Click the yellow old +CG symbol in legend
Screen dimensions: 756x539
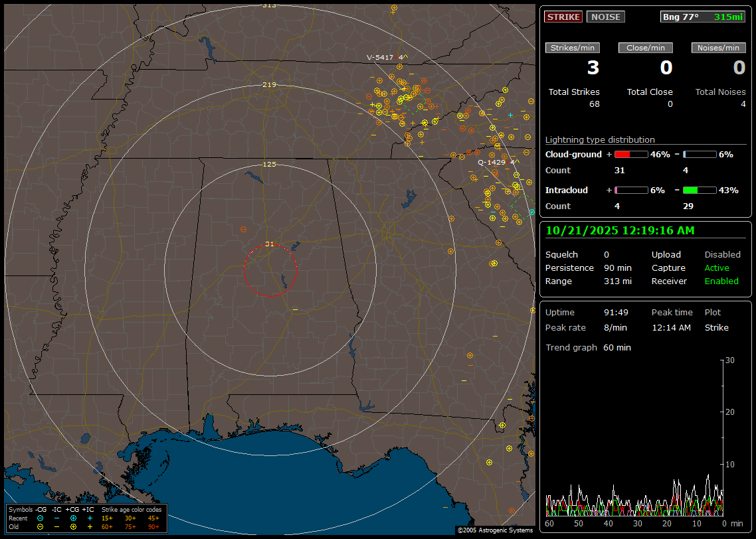coord(73,526)
